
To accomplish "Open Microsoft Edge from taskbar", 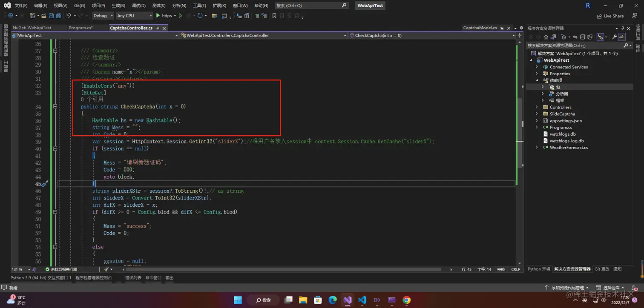I will [x=333, y=299].
